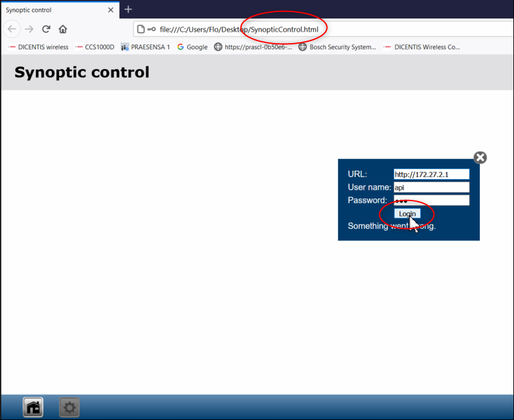Select the Password input field
Image resolution: width=514 pixels, height=420 pixels.
[x=431, y=201]
